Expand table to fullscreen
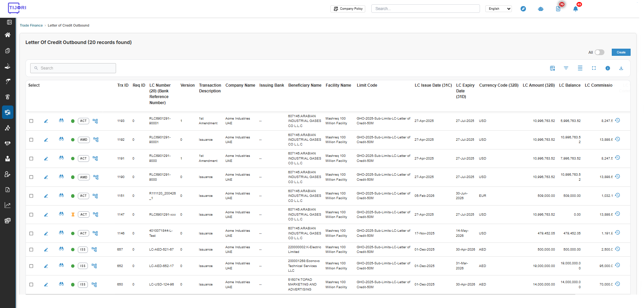The width and height of the screenshot is (644, 308). coord(594,68)
